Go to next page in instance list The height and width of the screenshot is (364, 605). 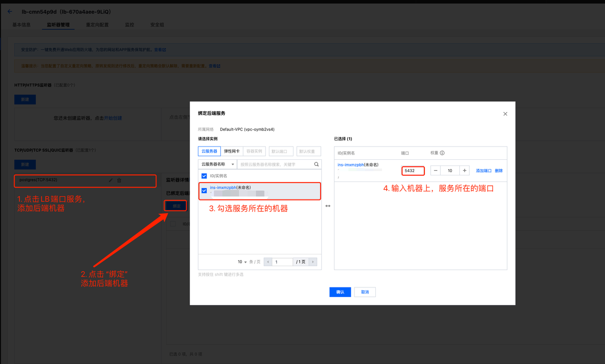click(313, 262)
